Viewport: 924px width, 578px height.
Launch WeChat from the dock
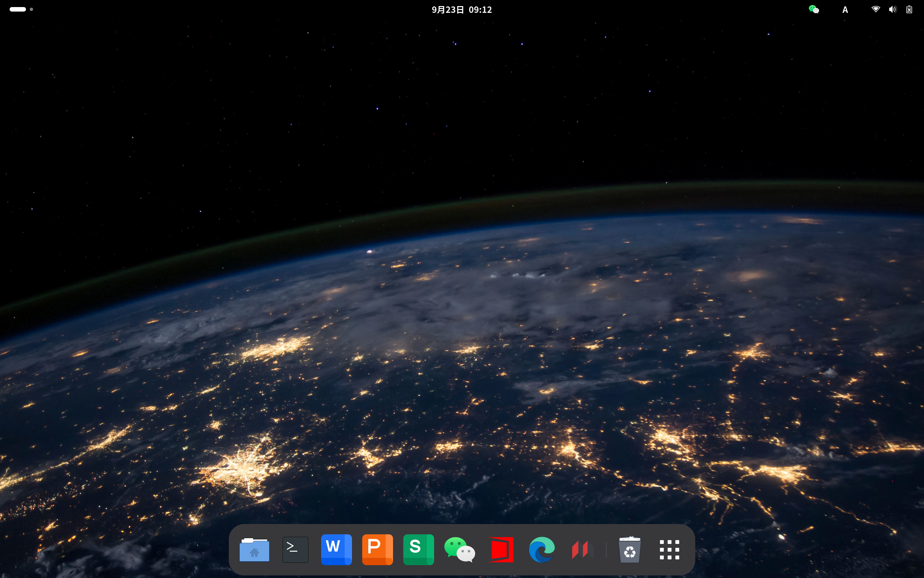(x=460, y=550)
